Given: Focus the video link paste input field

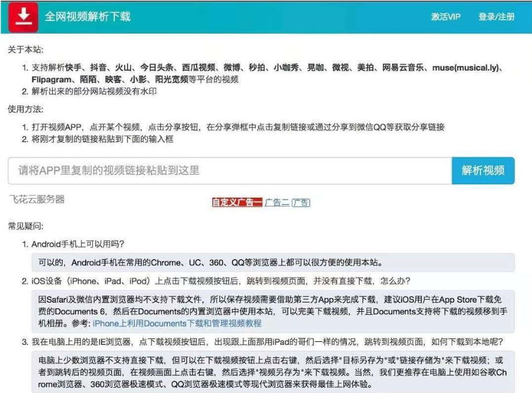Looking at the screenshot, I should click(x=230, y=170).
